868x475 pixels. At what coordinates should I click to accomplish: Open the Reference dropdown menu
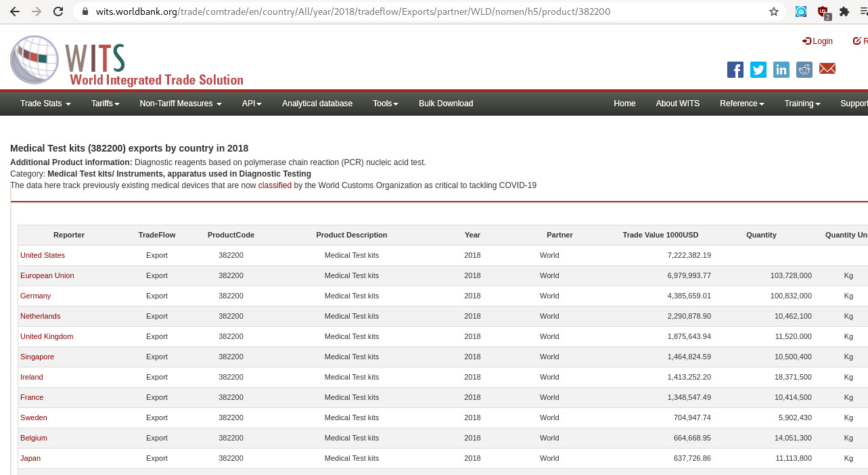(741, 104)
